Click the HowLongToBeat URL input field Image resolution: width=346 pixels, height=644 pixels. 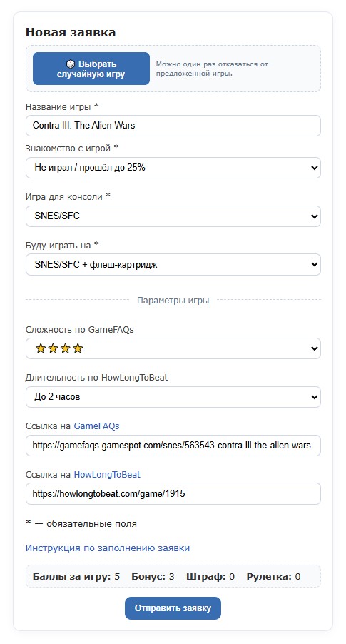(x=173, y=494)
